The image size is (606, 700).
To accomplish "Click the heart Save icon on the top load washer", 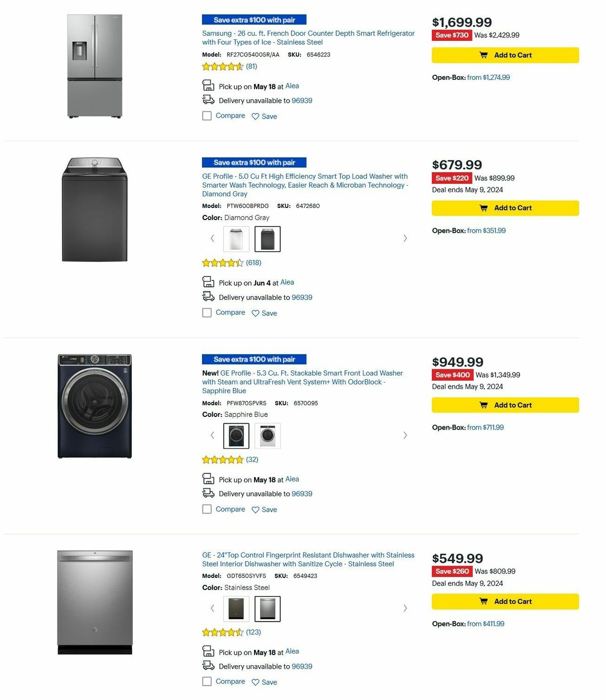I will point(255,313).
